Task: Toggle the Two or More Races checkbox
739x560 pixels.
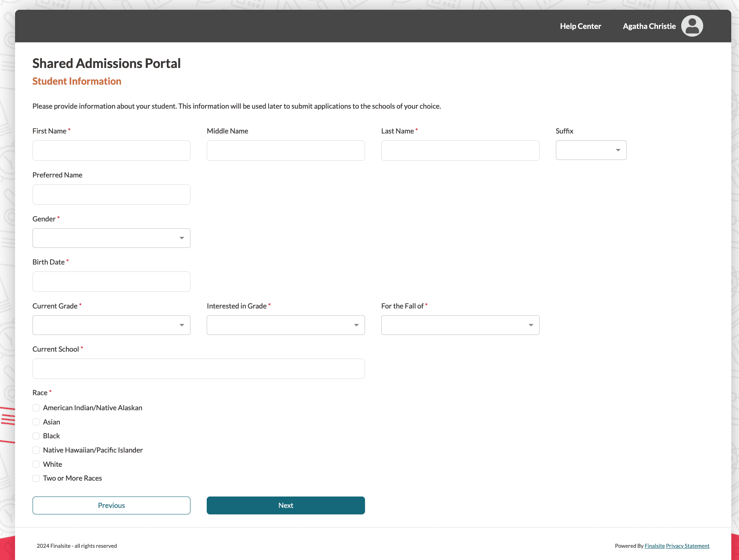Action: tap(36, 478)
